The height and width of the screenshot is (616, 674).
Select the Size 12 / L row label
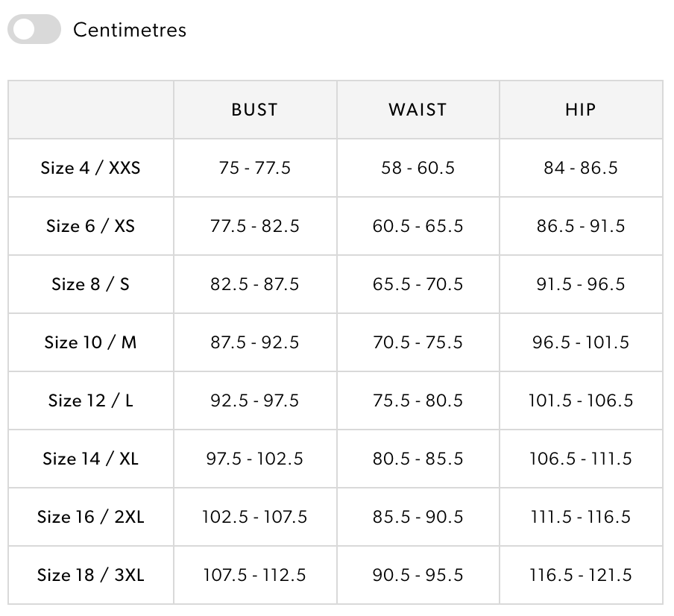pyautogui.click(x=90, y=400)
